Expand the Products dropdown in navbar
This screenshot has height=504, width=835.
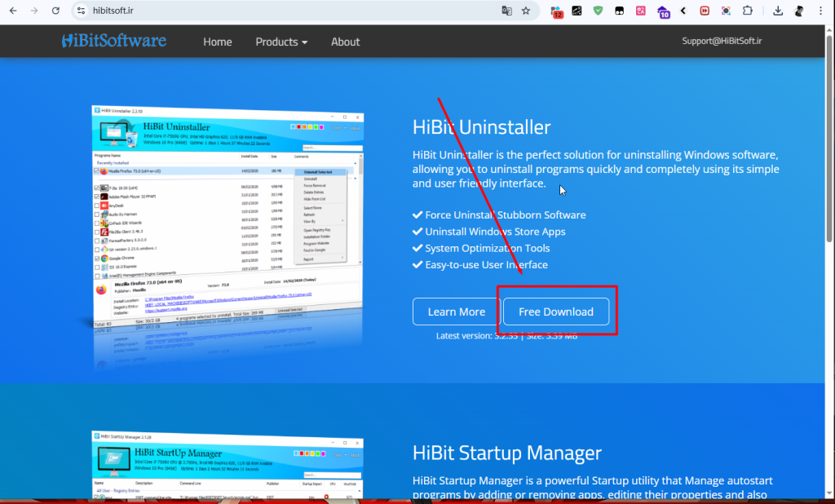281,42
